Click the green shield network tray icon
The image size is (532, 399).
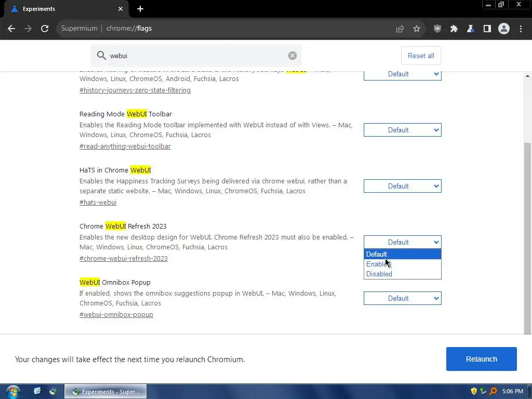(x=483, y=391)
